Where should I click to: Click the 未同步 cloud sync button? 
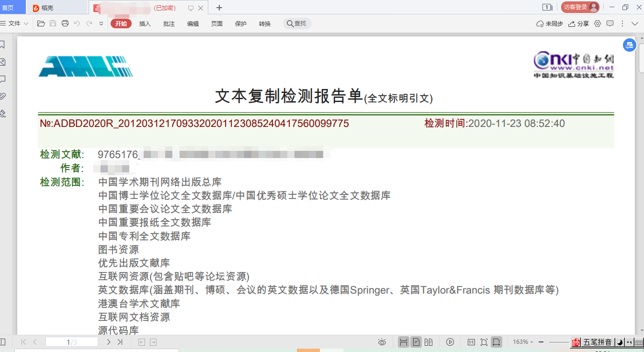(549, 23)
